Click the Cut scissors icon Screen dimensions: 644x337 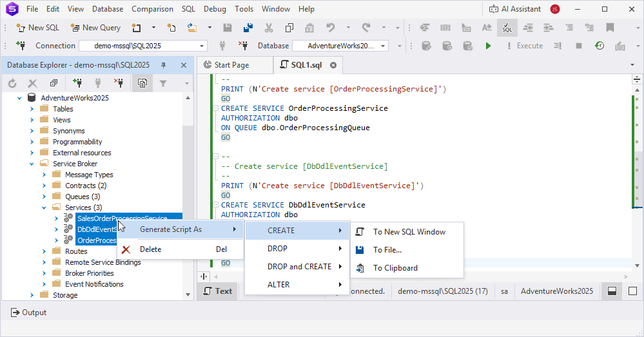coord(269,28)
